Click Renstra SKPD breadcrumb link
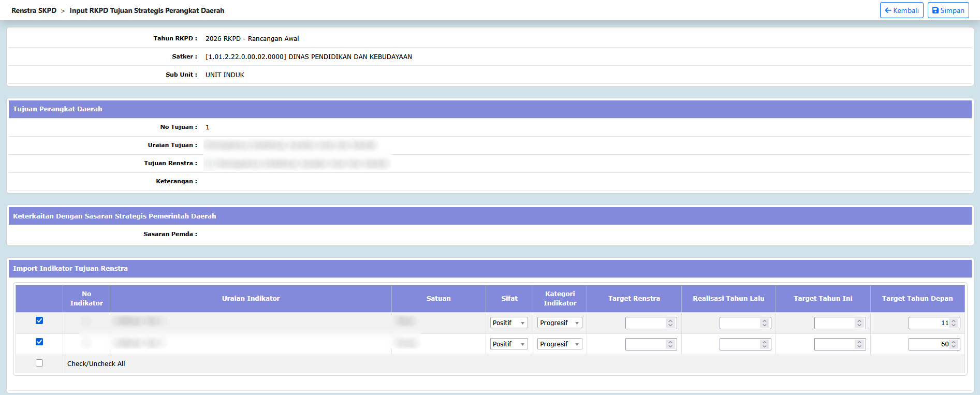The width and height of the screenshot is (980, 395). tap(34, 10)
